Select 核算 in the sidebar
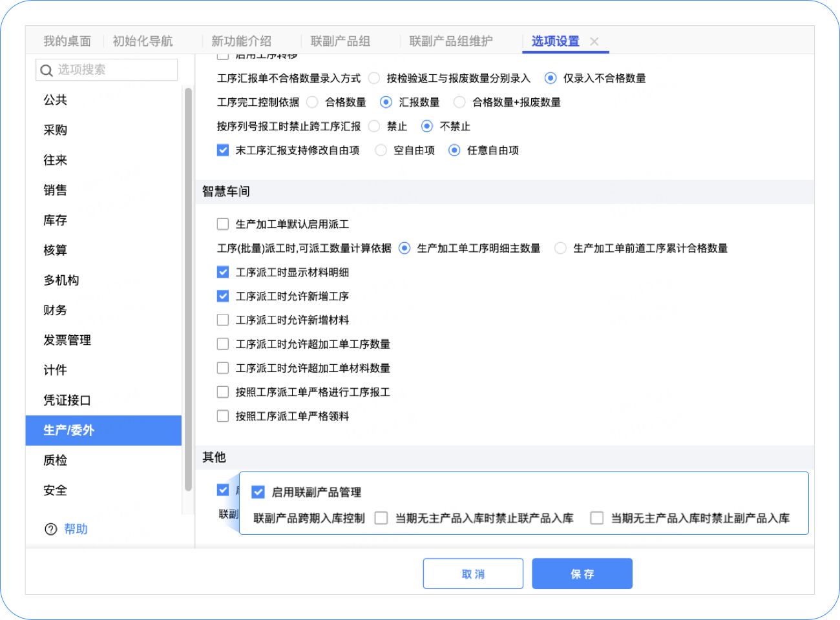Screen dimensions: 840x620 [x=103, y=250]
